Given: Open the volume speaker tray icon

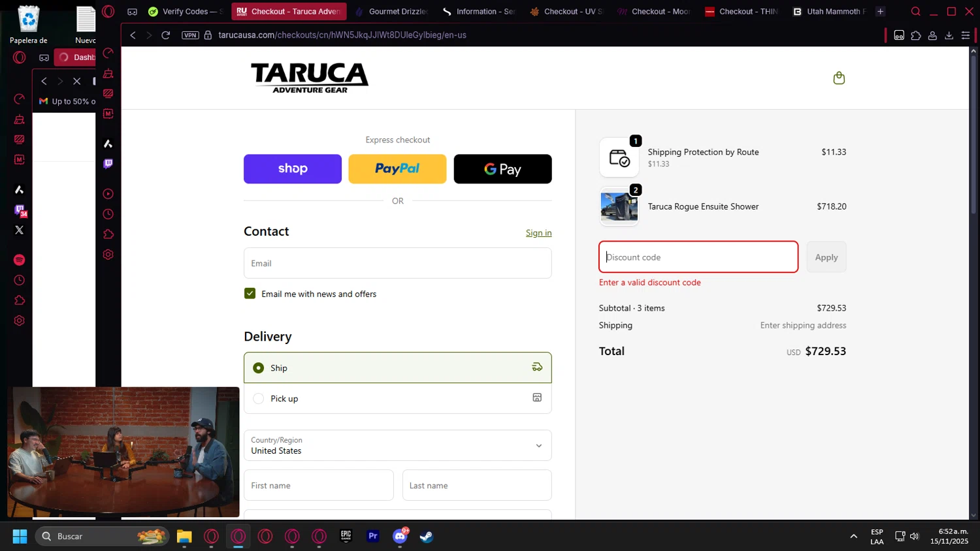Looking at the screenshot, I should (x=915, y=536).
